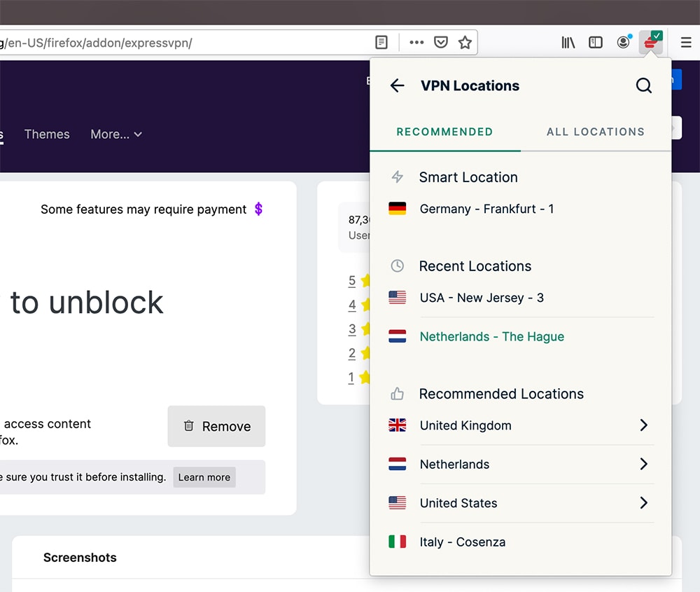Click the back arrow in VPN Locations

point(397,85)
